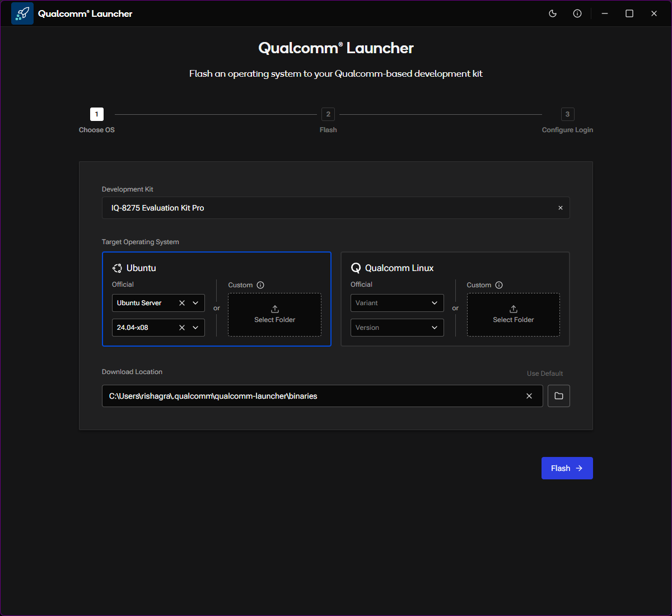
Task: Open the Qualcomm Linux Version dropdown
Action: (x=397, y=328)
